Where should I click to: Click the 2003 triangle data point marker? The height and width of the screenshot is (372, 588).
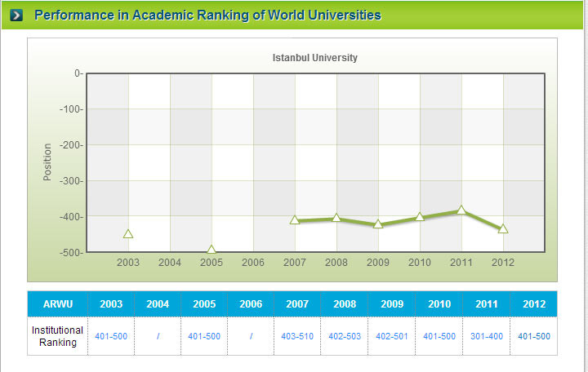[x=128, y=234]
